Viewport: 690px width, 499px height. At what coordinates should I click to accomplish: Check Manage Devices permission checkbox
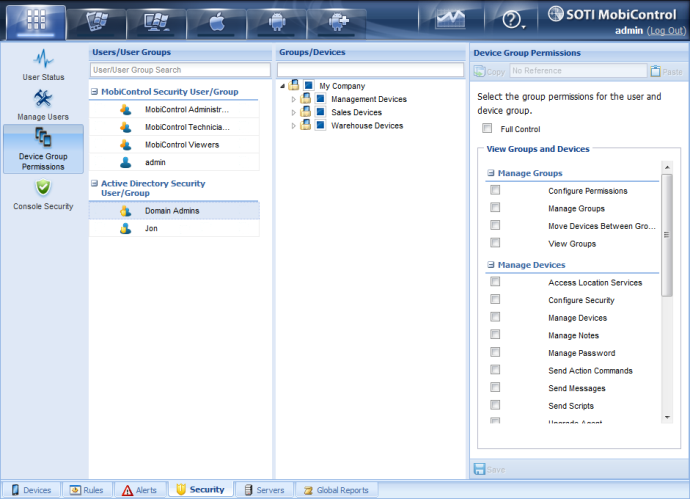(x=495, y=317)
